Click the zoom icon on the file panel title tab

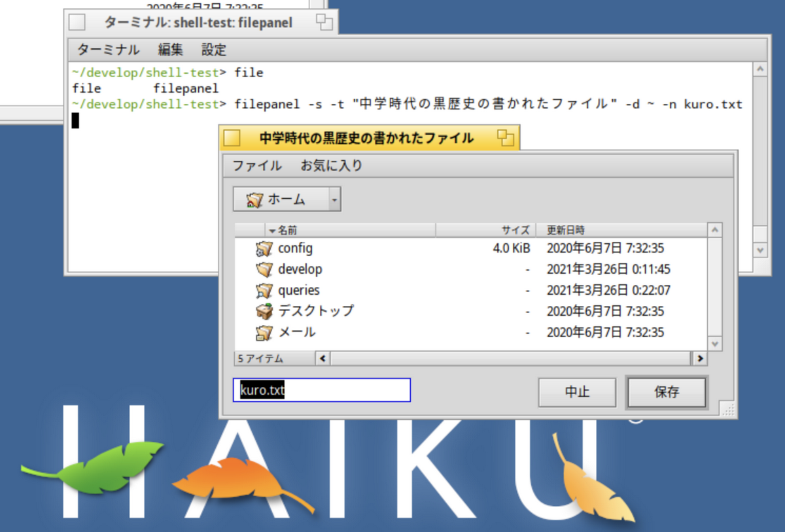pyautogui.click(x=505, y=138)
